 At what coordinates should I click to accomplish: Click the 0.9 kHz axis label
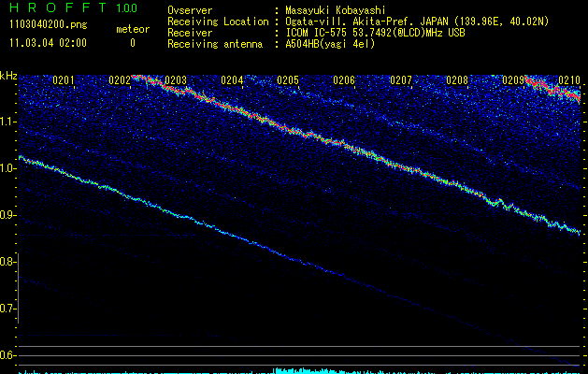point(7,215)
